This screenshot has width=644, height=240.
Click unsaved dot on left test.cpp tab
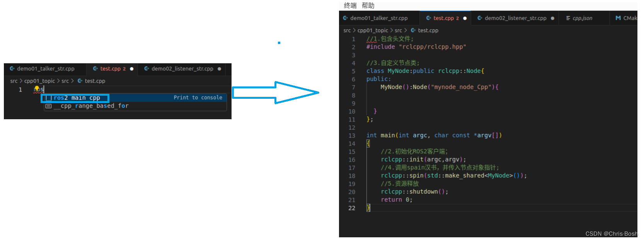click(131, 69)
